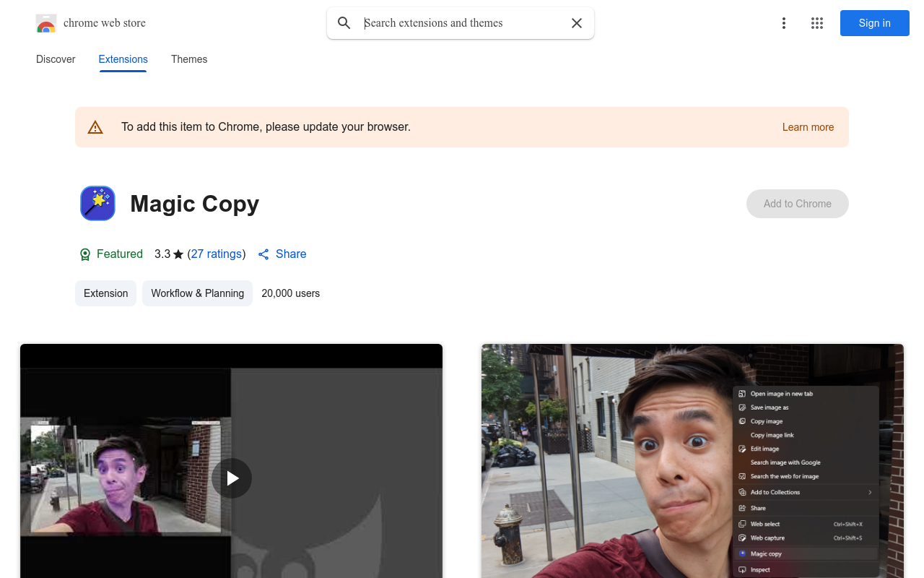Click the warning triangle icon in banner
The image size is (924, 578).
click(95, 127)
